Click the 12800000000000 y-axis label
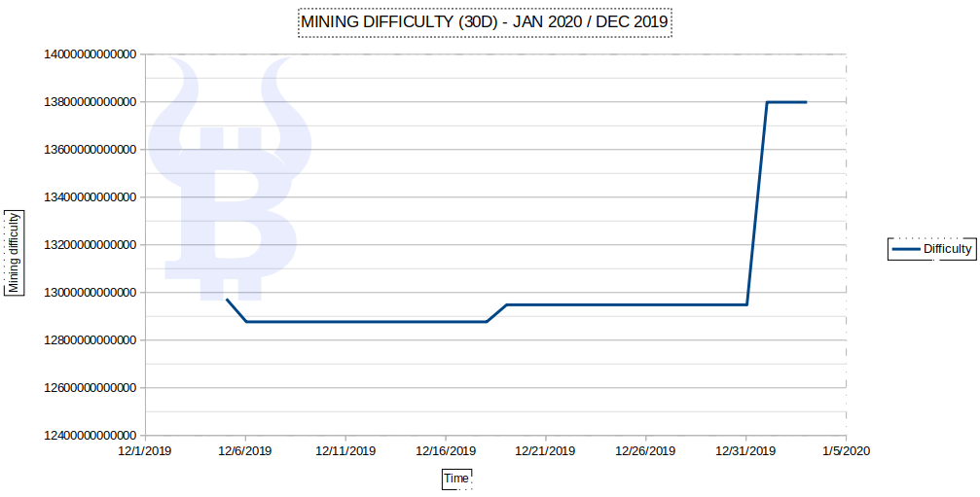The image size is (980, 497). click(x=90, y=340)
